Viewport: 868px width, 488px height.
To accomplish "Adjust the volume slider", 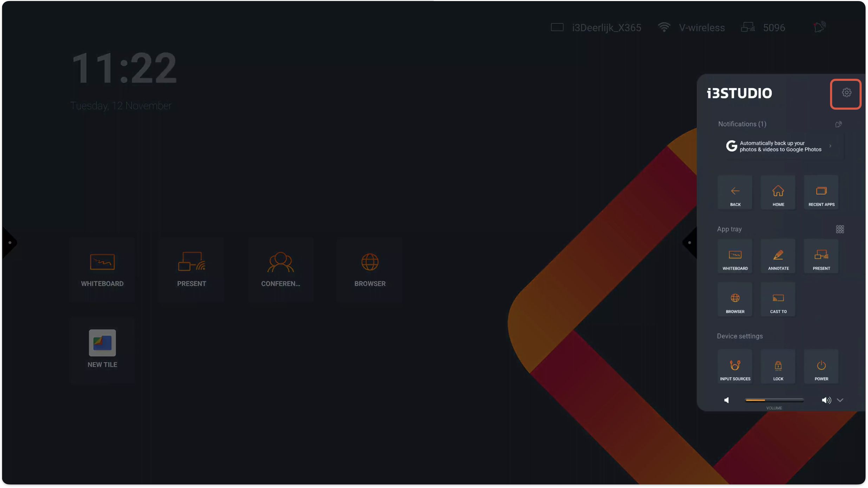I will tap(774, 400).
